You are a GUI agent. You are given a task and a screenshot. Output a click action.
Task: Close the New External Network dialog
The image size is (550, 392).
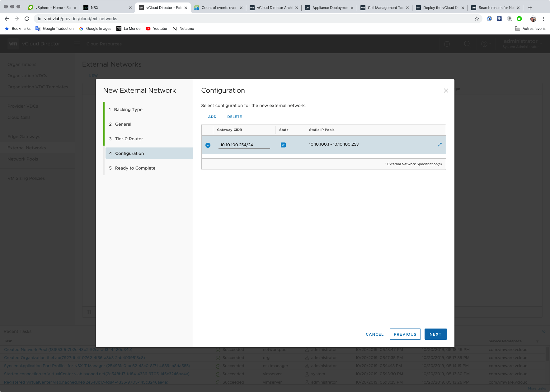[x=446, y=91]
